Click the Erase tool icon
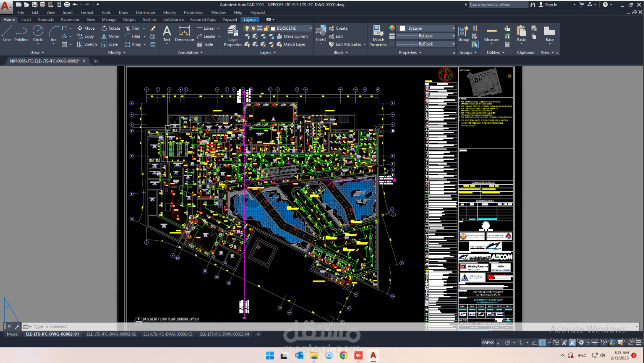Screen dimensions: 644x363 pyautogui.click(x=153, y=28)
